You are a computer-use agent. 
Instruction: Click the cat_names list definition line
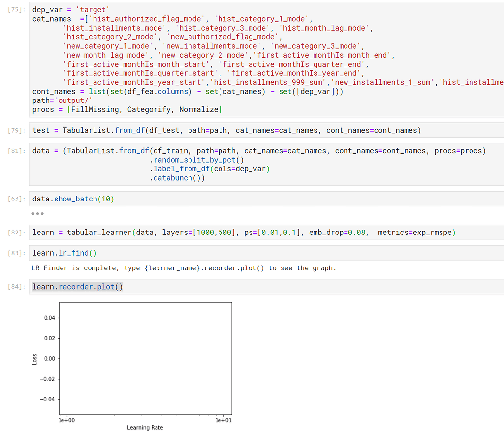coord(148,18)
